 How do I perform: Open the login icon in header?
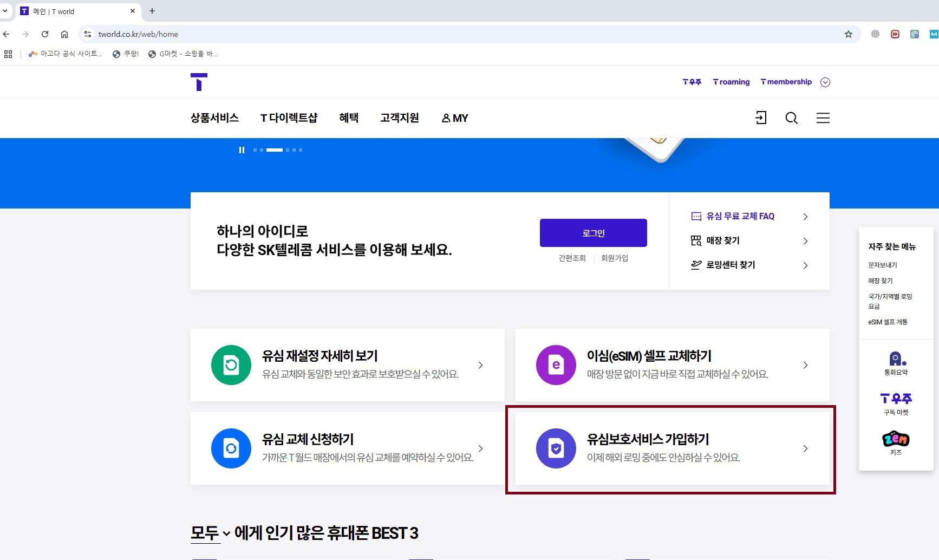tap(761, 118)
